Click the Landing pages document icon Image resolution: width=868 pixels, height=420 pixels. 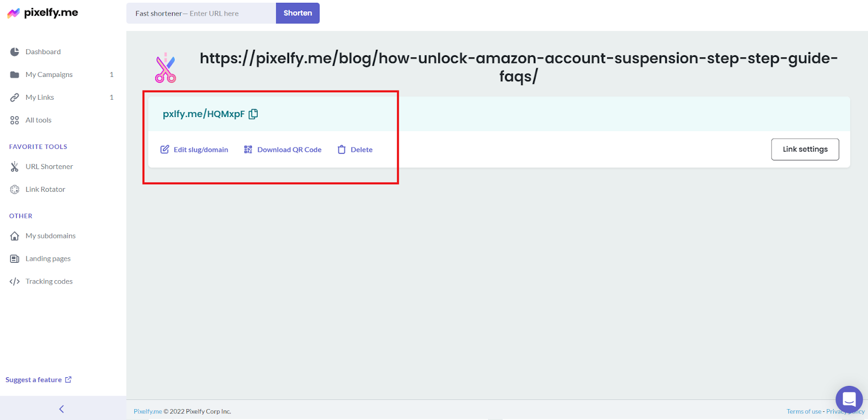click(15, 259)
